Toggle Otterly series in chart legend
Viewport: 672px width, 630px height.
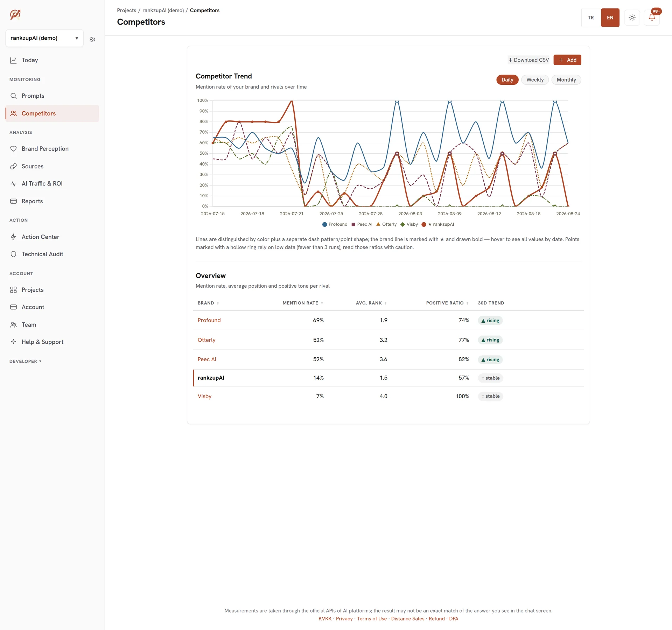pyautogui.click(x=386, y=224)
